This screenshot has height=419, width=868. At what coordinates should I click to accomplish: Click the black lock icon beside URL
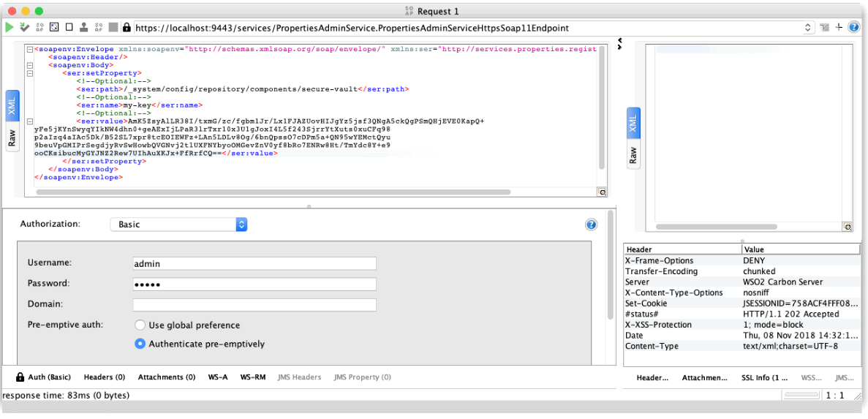pyautogui.click(x=127, y=28)
